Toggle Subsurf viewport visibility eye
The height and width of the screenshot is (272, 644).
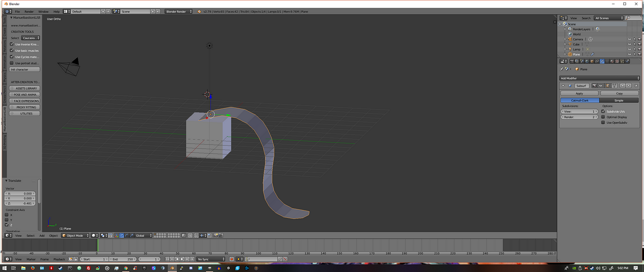tap(601, 86)
